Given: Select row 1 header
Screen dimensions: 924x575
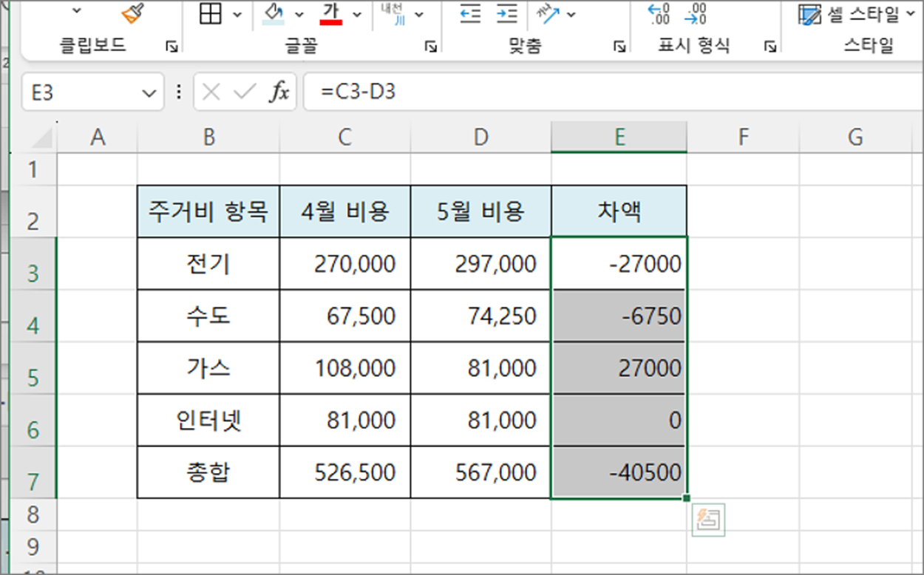Looking at the screenshot, I should click(x=33, y=169).
